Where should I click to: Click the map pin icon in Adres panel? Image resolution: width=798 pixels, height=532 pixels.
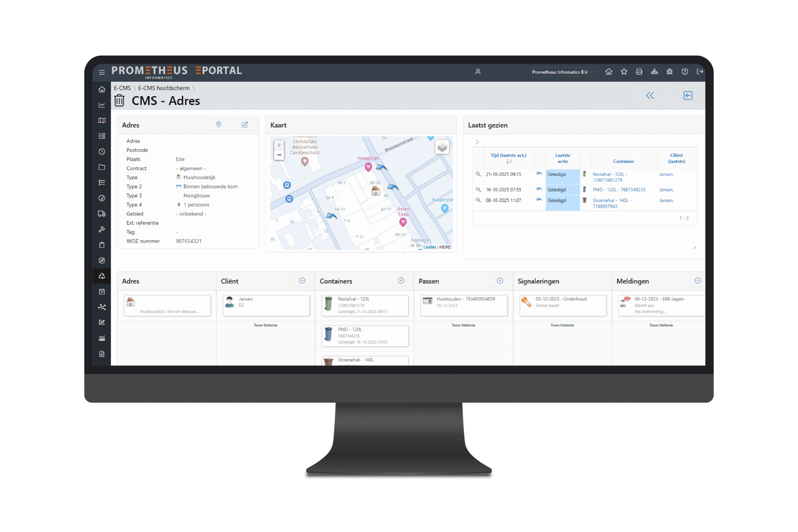[219, 125]
